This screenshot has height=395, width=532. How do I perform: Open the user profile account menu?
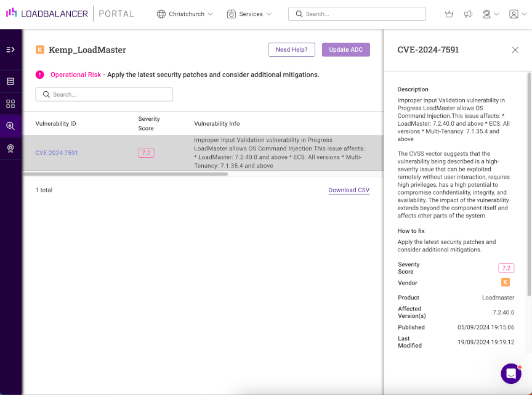pos(518,14)
